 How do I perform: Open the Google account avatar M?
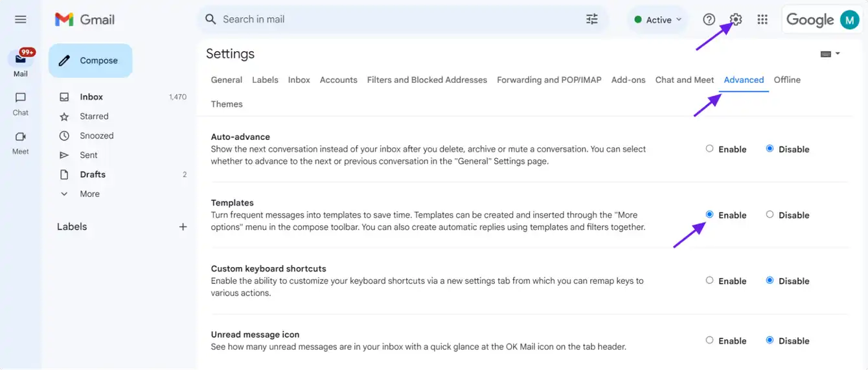click(x=849, y=19)
